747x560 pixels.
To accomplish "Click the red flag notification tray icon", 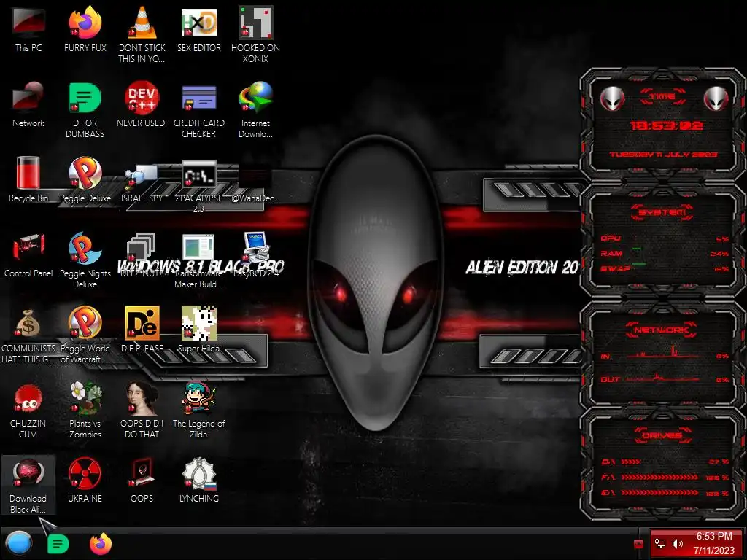I will (x=639, y=544).
